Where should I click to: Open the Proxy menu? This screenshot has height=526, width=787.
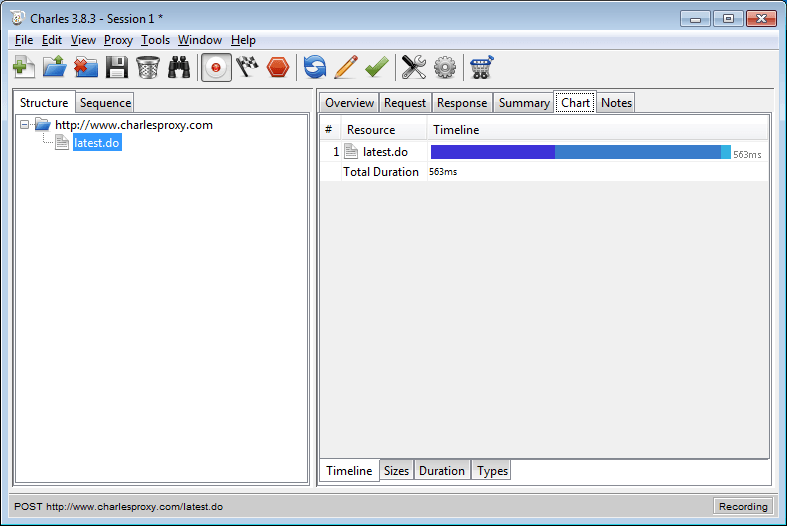pos(118,40)
